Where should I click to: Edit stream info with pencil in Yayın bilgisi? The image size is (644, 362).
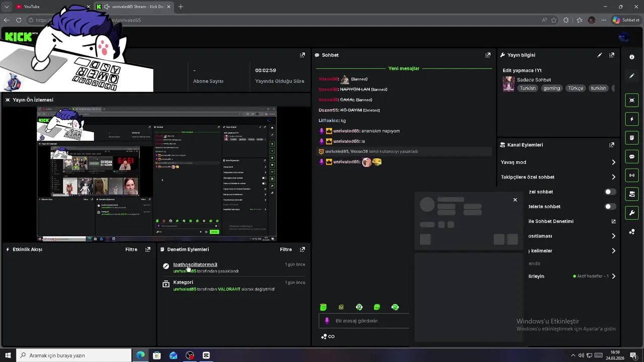point(599,55)
